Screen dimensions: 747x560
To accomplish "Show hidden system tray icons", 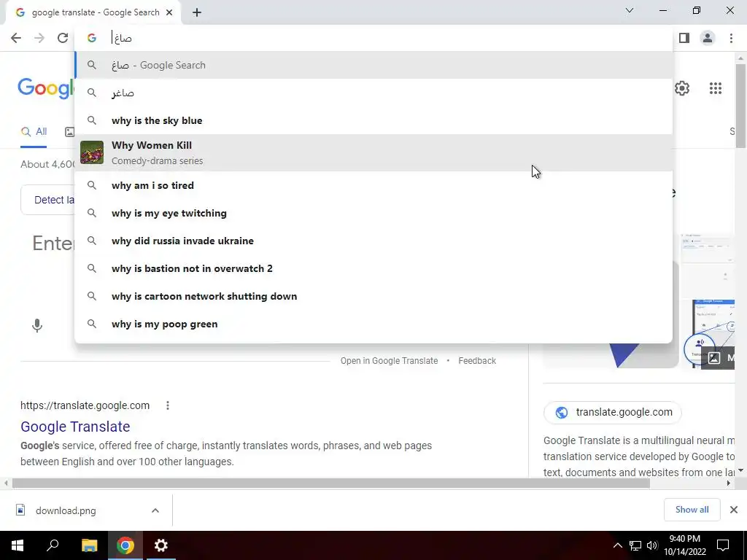I will [x=617, y=545].
